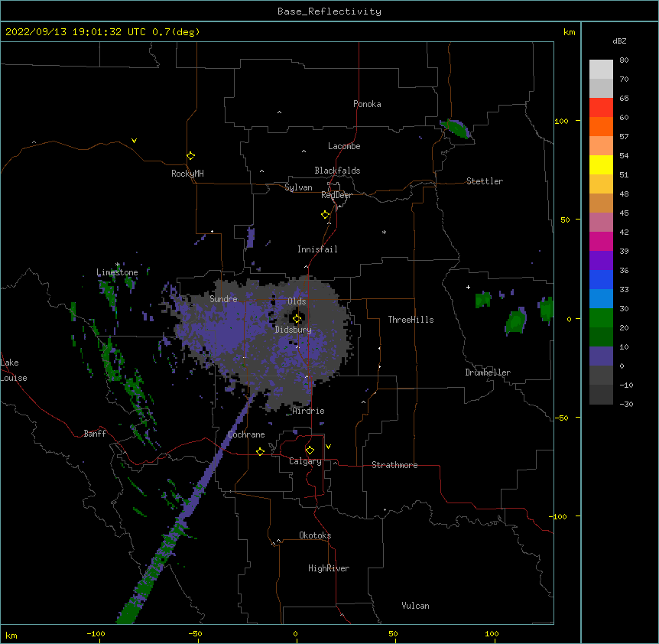Select the radar site diamond between Olds and Didsbury
The width and height of the screenshot is (659, 644).
[x=297, y=319]
